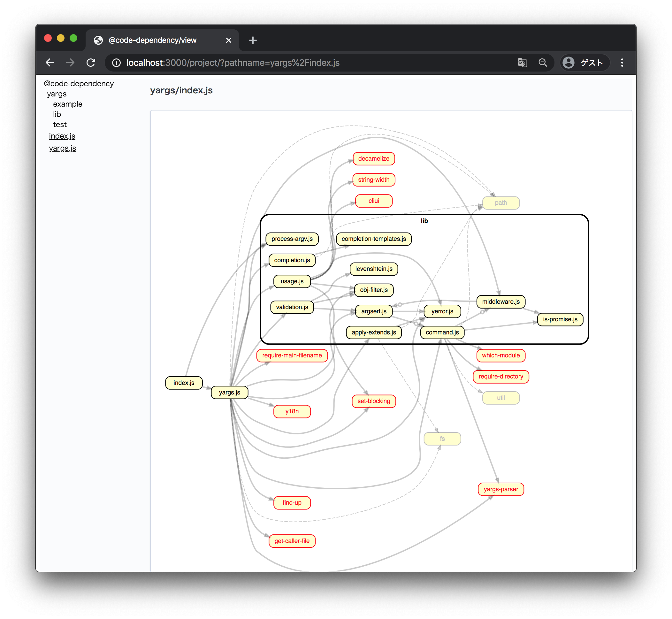Click the guest profile avatar icon

[x=568, y=63]
